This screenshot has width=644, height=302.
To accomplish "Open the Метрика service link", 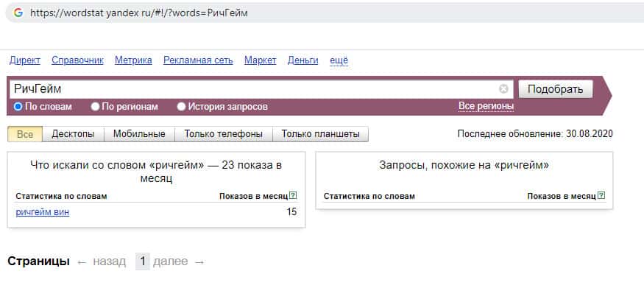I will [133, 60].
